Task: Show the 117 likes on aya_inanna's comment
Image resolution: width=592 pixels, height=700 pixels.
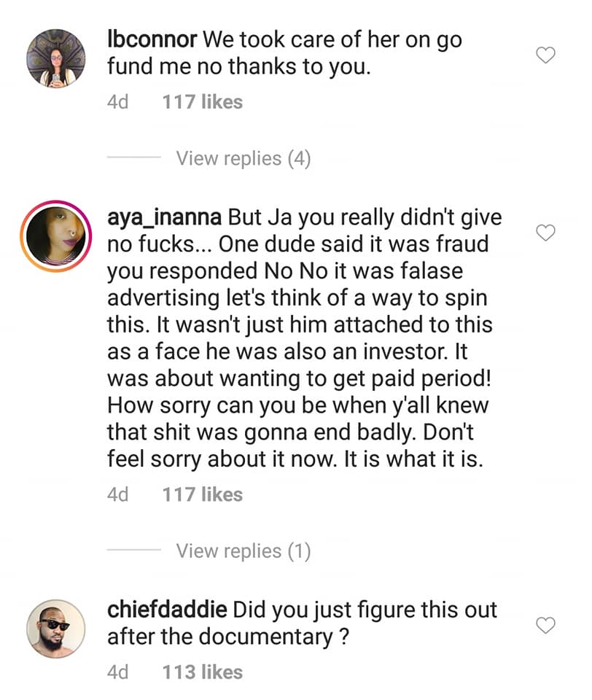Action: tap(202, 494)
